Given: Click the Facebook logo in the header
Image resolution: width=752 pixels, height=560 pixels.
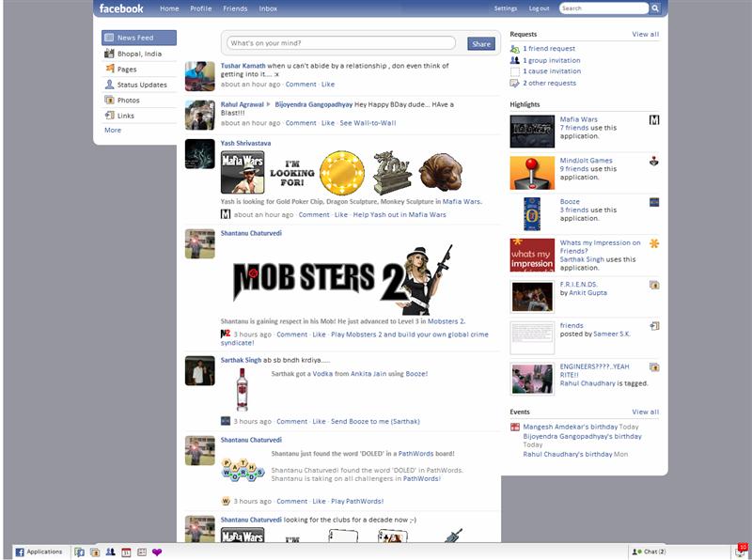Looking at the screenshot, I should click(121, 8).
